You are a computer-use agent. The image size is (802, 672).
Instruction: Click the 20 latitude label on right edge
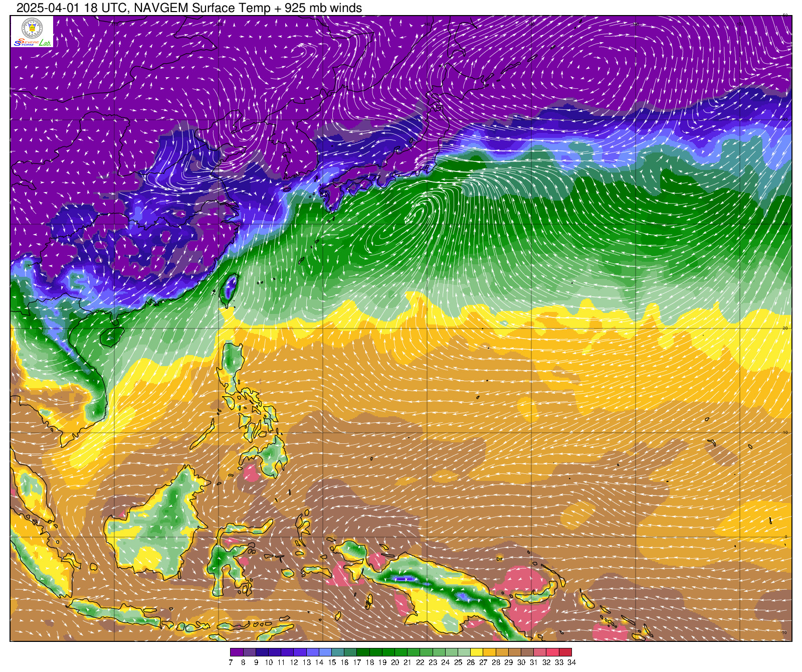coord(785,328)
